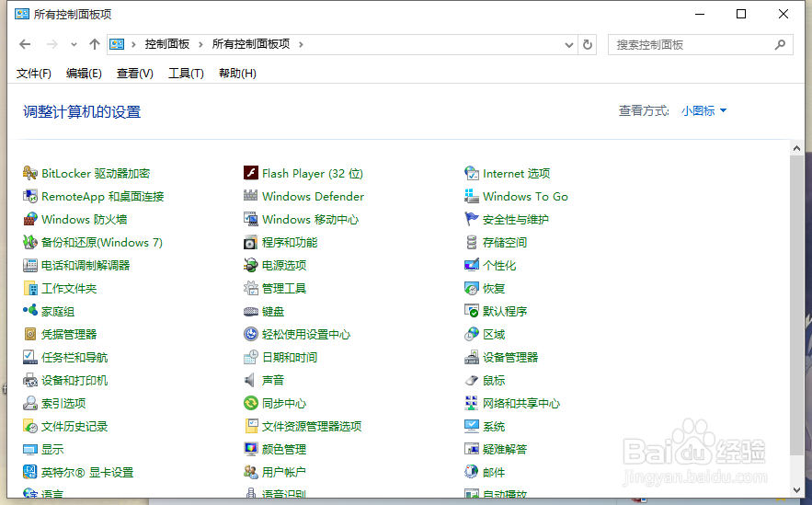Open the 区域 link
The width and height of the screenshot is (812, 505).
494,334
